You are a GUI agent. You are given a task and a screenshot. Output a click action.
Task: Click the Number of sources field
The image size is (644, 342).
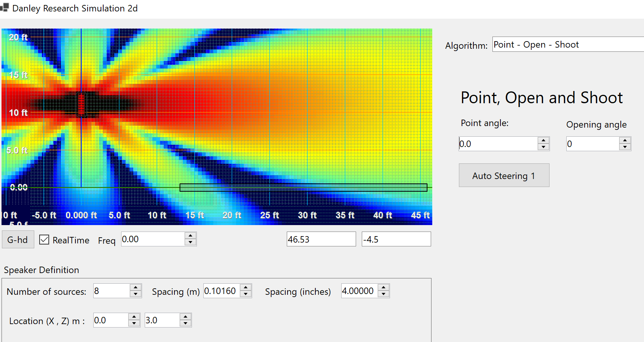coord(112,291)
